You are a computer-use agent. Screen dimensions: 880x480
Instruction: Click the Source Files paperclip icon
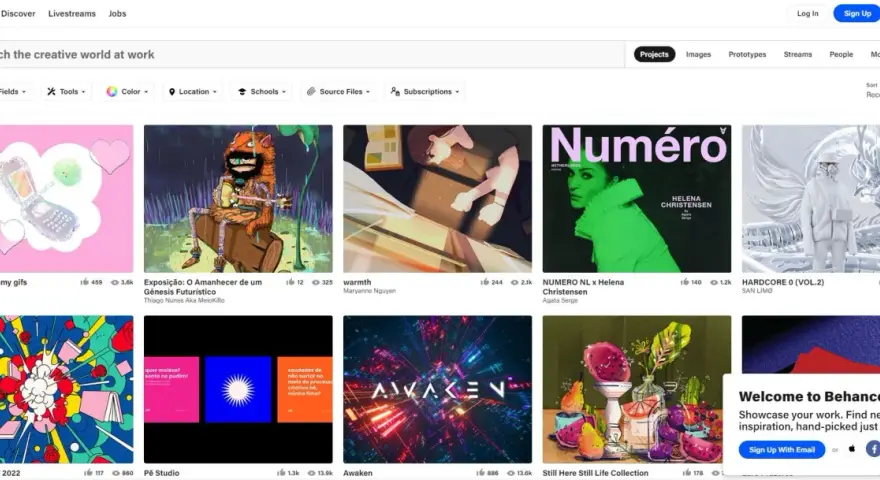point(311,92)
